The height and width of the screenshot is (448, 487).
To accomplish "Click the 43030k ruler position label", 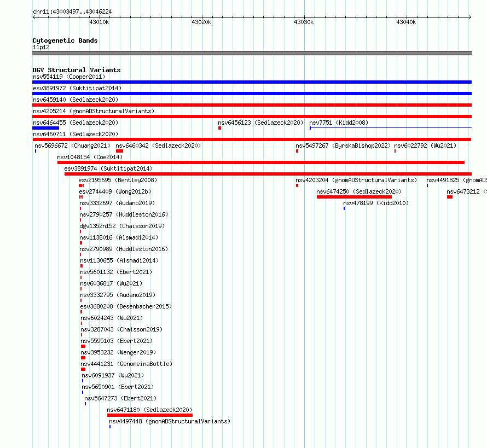I will coord(304,22).
